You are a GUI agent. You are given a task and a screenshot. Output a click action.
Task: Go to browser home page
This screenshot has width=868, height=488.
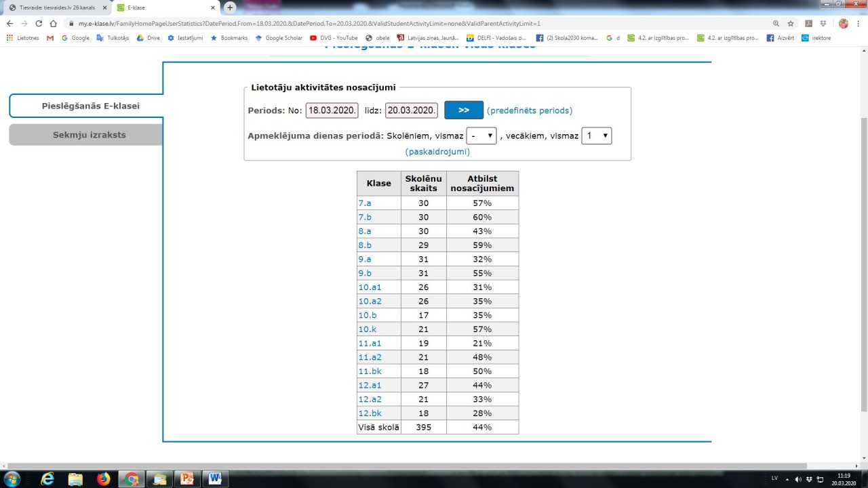(53, 23)
